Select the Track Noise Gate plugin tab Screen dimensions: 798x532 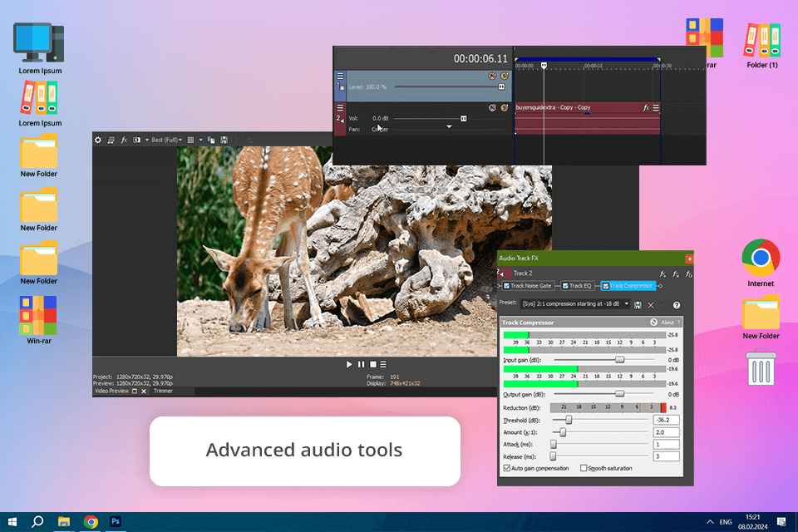[x=528, y=286]
